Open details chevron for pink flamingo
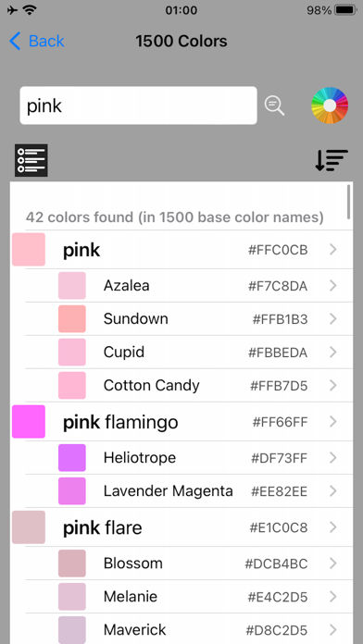The image size is (363, 644). point(333,421)
